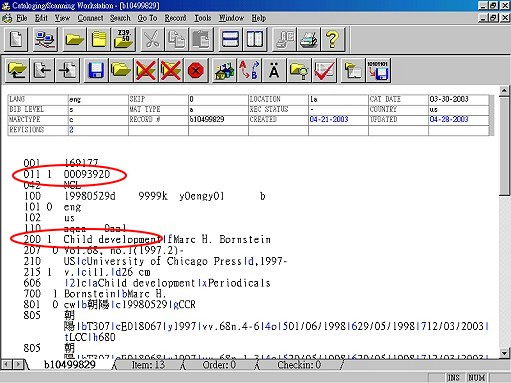Viewport: 511px width, 383px height.
Task: Click the document with left arrow icon
Action: pyautogui.click(x=42, y=70)
